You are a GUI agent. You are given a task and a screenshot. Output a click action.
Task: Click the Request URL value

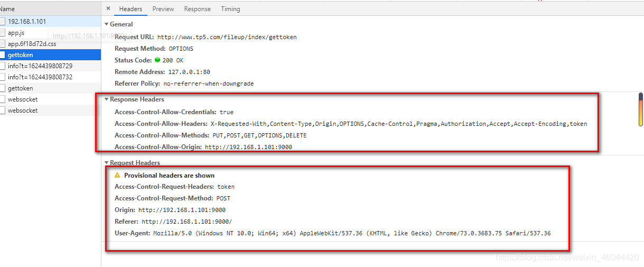pyautogui.click(x=227, y=38)
